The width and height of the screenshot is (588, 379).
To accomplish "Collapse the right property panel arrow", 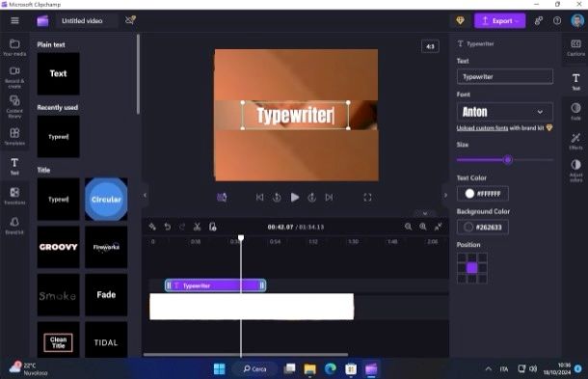I will pos(445,195).
